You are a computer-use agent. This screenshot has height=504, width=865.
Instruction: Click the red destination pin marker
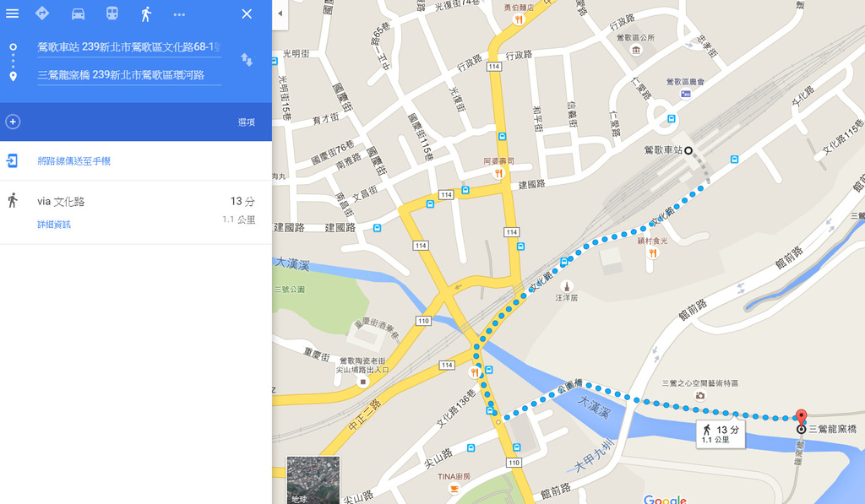click(x=802, y=417)
